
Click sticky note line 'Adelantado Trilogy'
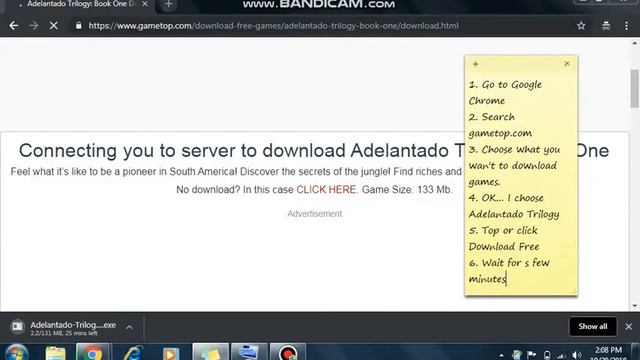point(514,214)
